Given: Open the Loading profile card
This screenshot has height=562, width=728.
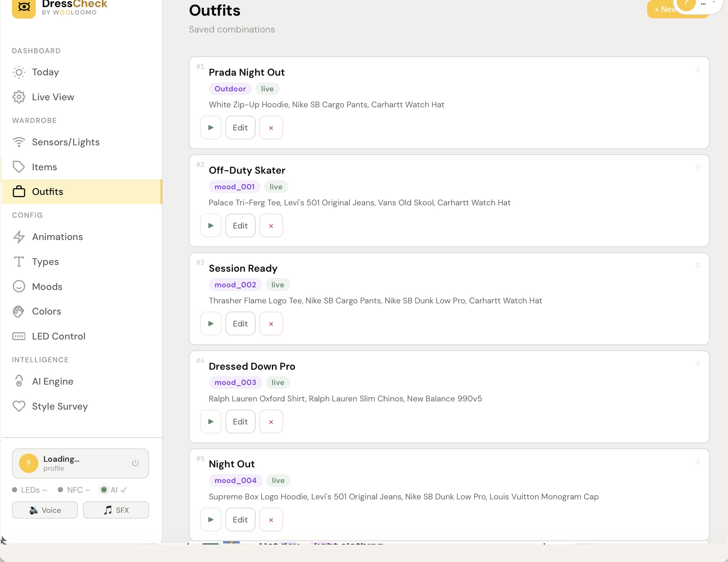Looking at the screenshot, I should (80, 463).
